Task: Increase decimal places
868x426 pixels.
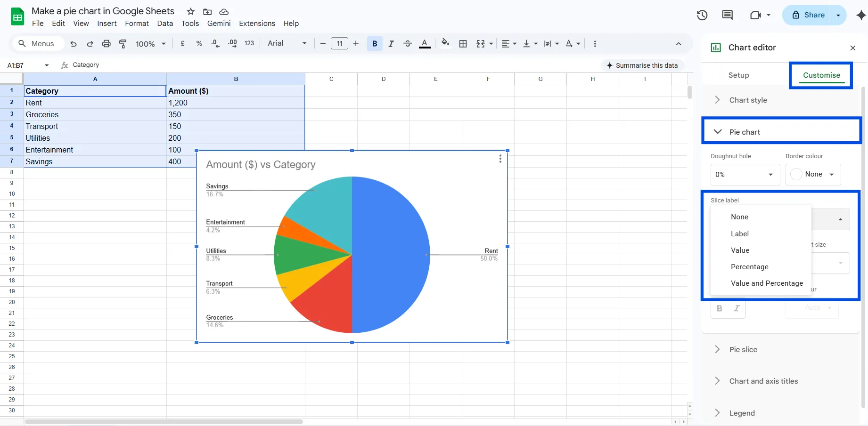Action: point(232,43)
